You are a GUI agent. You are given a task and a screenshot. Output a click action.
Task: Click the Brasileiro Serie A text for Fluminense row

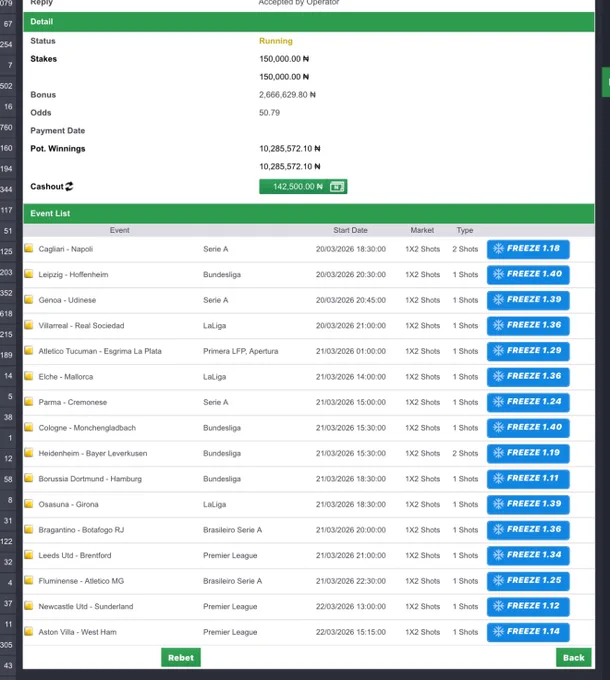tap(232, 581)
